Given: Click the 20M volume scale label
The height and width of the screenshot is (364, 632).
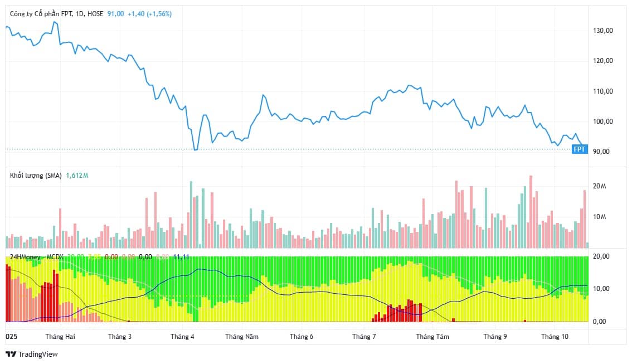Looking at the screenshot, I should click(x=600, y=186).
